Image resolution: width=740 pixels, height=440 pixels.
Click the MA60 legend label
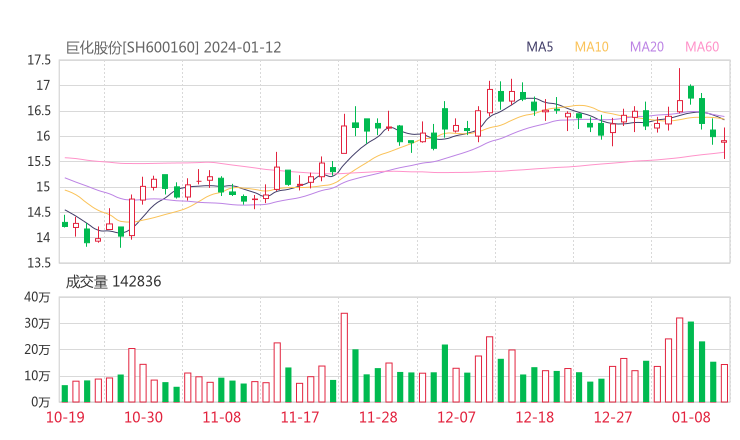tap(702, 47)
